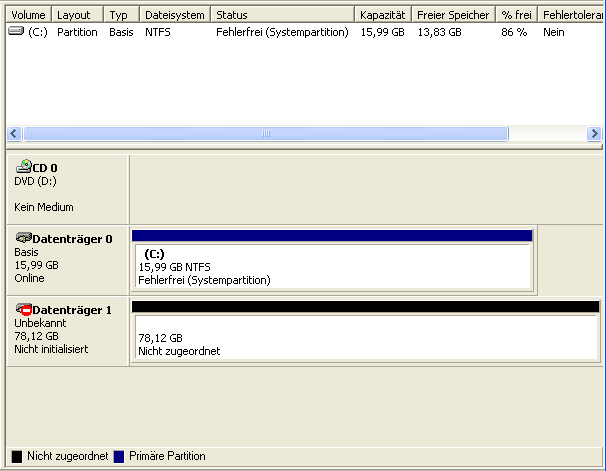Image resolution: width=606 pixels, height=471 pixels.
Task: Select the 'Fehlerfrei (Systempartition)' status cell in volume list
Action: click(x=282, y=32)
